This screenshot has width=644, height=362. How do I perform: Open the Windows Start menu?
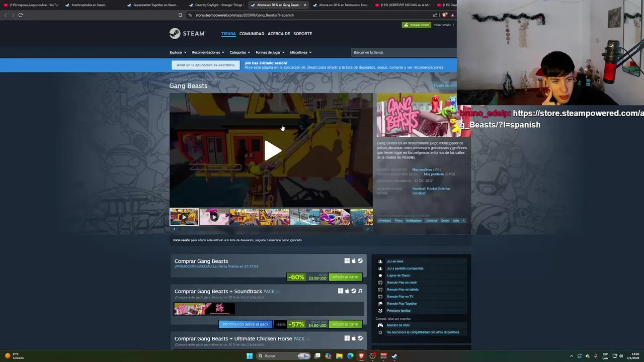pos(250,356)
